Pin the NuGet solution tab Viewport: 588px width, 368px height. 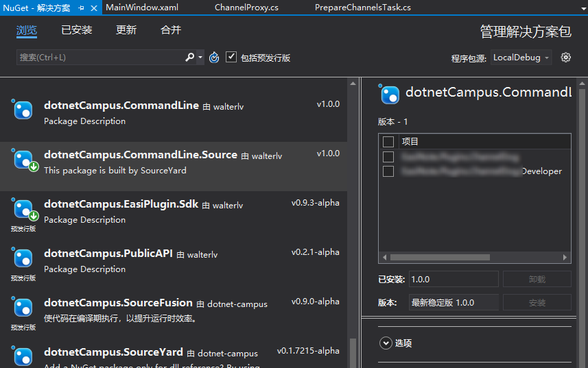[x=81, y=8]
